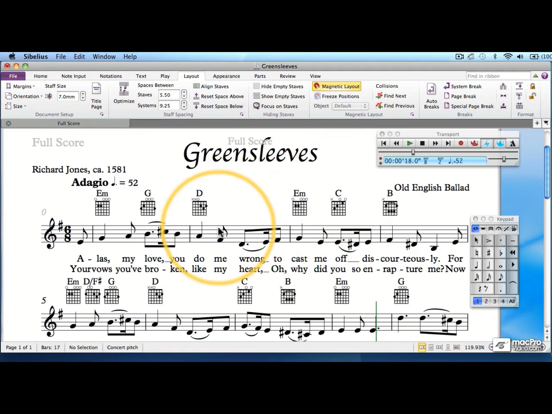
Task: Open the Size dropdown
Action: coord(16,106)
